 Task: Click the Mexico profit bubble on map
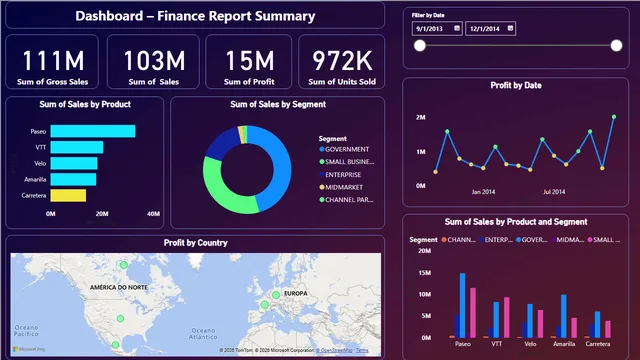pyautogui.click(x=116, y=345)
